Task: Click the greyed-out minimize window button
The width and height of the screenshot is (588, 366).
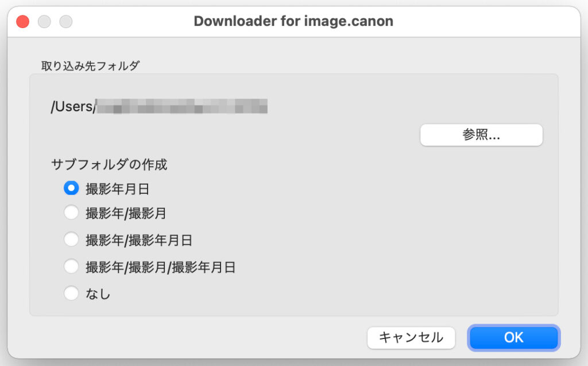Action: (44, 22)
